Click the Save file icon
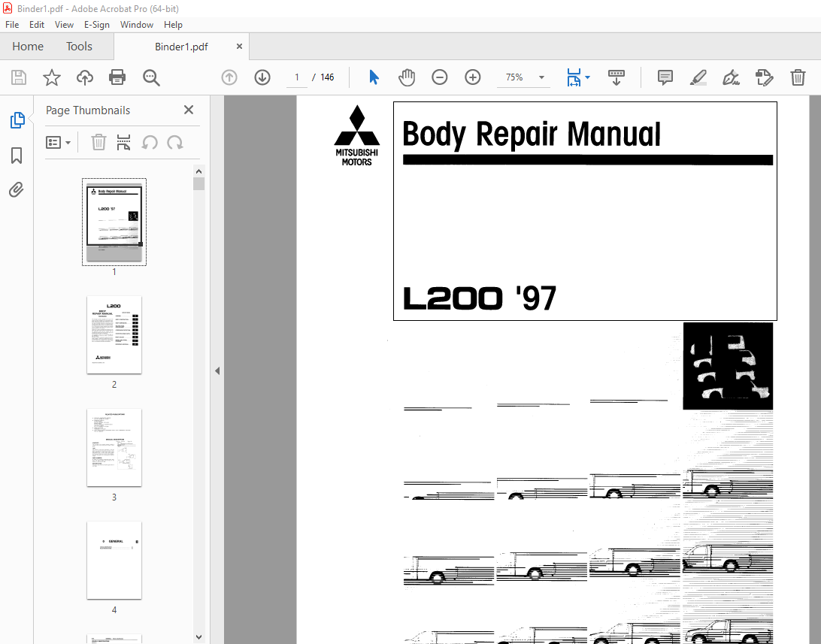This screenshot has height=644, width=821. (19, 77)
